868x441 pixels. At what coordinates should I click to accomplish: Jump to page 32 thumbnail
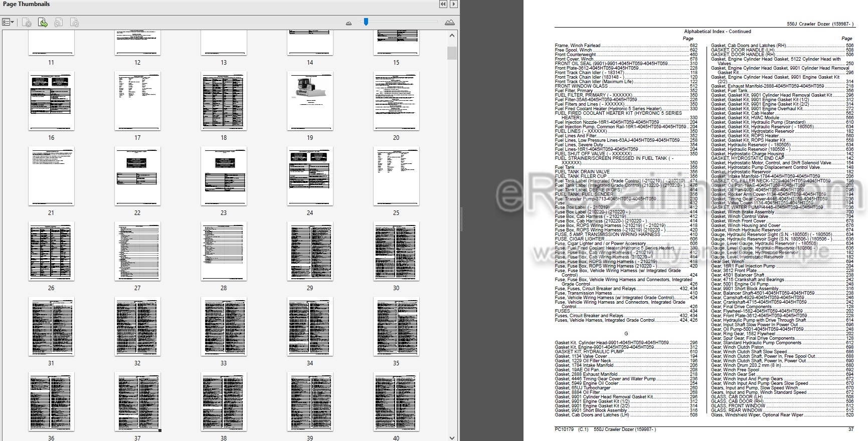(x=137, y=326)
